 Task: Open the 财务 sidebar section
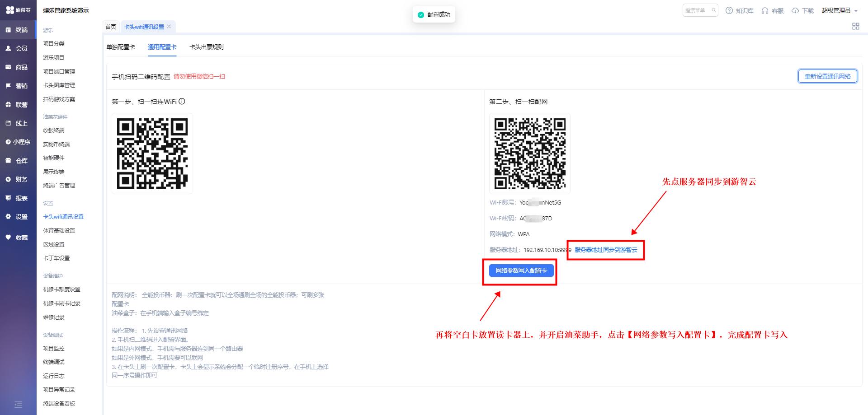[x=17, y=179]
